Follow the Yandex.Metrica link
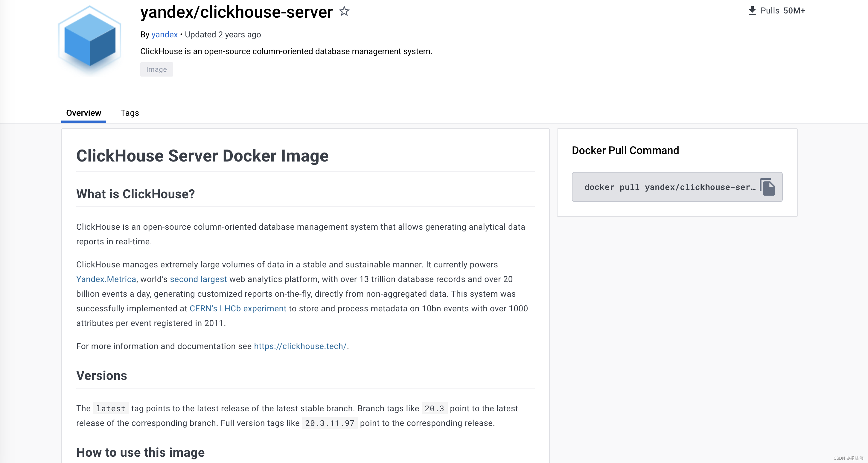The image size is (868, 463). [x=106, y=279]
